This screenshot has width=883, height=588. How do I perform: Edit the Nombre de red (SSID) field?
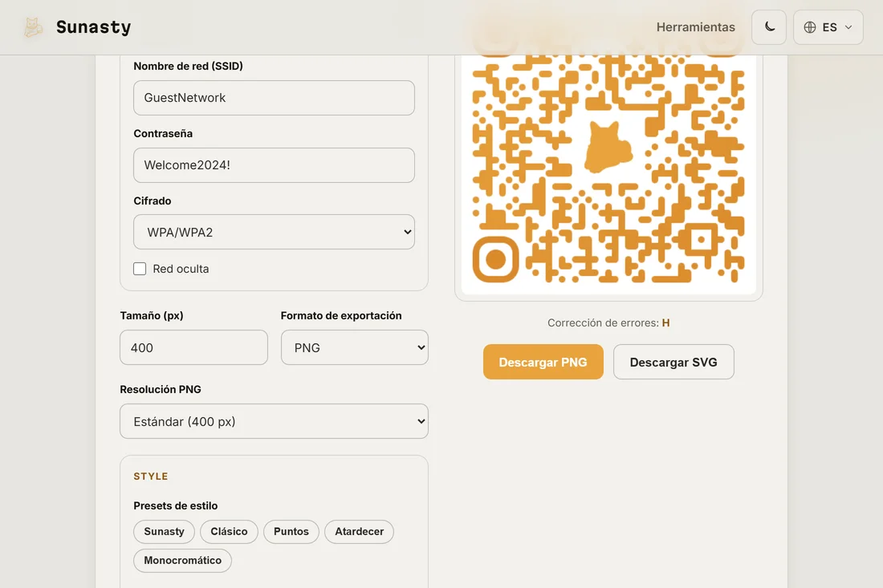pyautogui.click(x=274, y=98)
